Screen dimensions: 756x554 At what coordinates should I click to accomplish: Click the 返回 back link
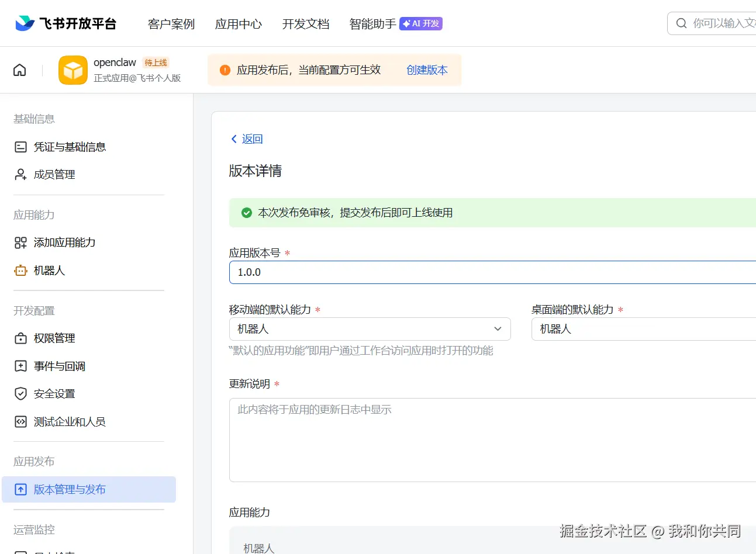coord(246,138)
